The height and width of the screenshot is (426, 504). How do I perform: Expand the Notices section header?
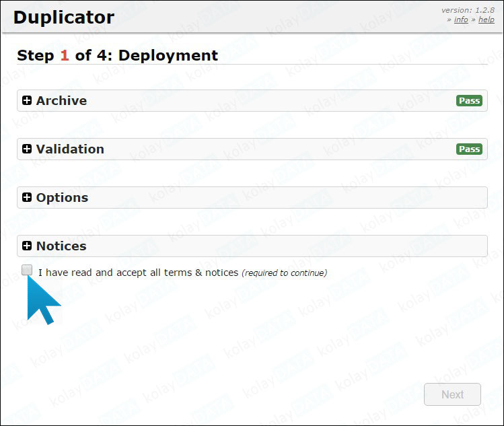(61, 246)
